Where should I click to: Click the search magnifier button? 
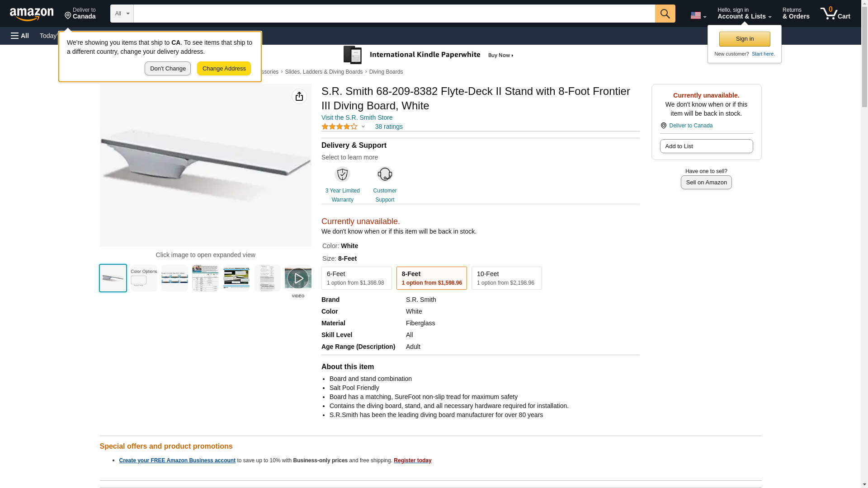tap(665, 14)
